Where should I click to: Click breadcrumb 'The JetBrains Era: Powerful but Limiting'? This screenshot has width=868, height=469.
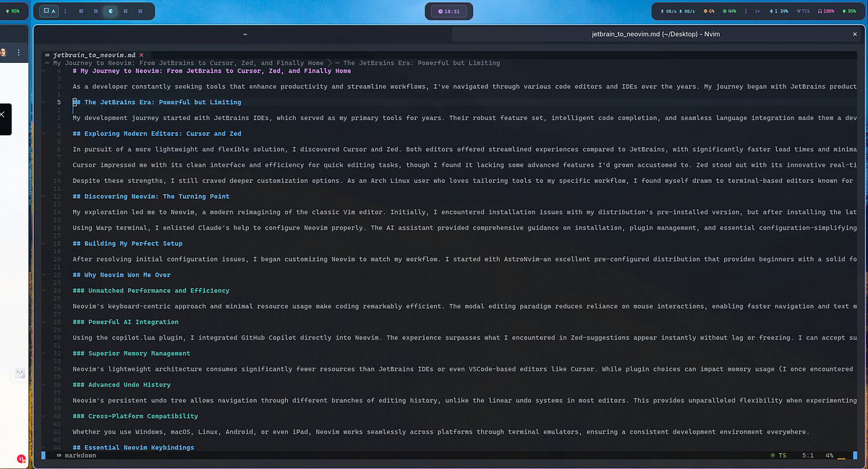(x=422, y=63)
